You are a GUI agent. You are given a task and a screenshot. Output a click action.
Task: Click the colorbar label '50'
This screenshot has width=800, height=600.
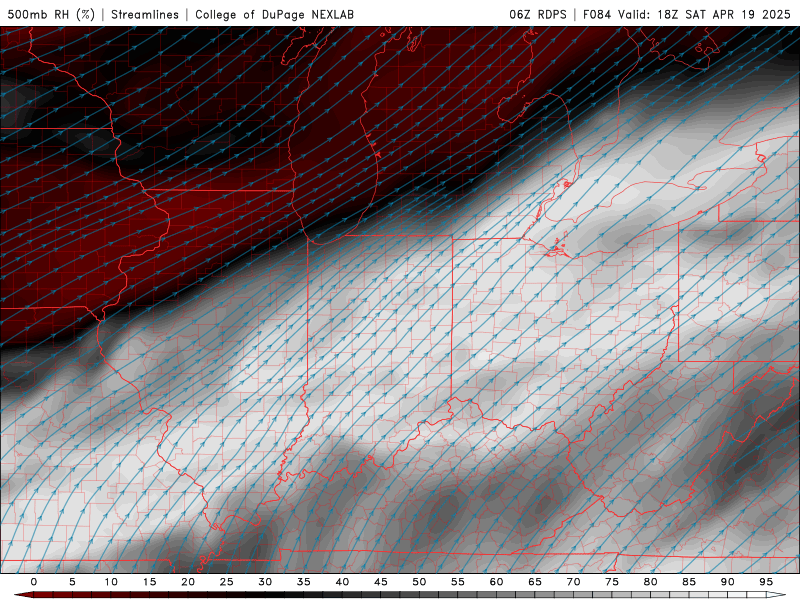point(419,582)
